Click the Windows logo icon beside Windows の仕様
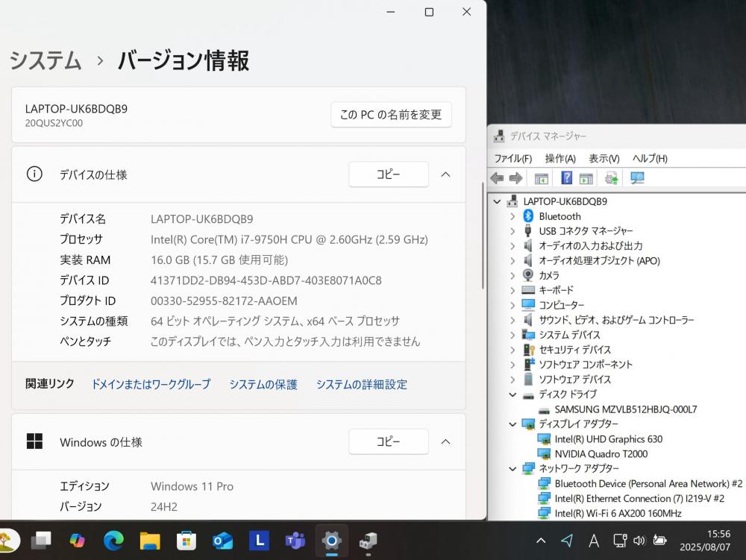Image resolution: width=746 pixels, height=560 pixels. pos(34,441)
